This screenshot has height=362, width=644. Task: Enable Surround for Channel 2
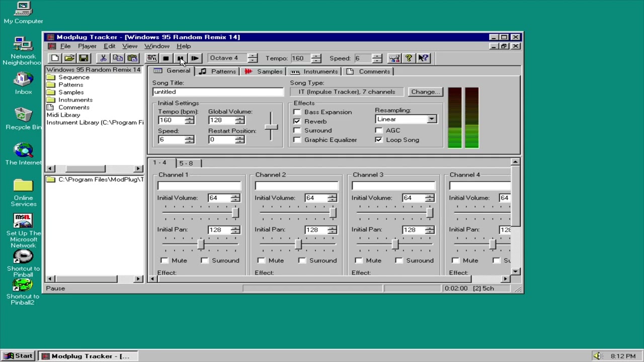coord(302,260)
